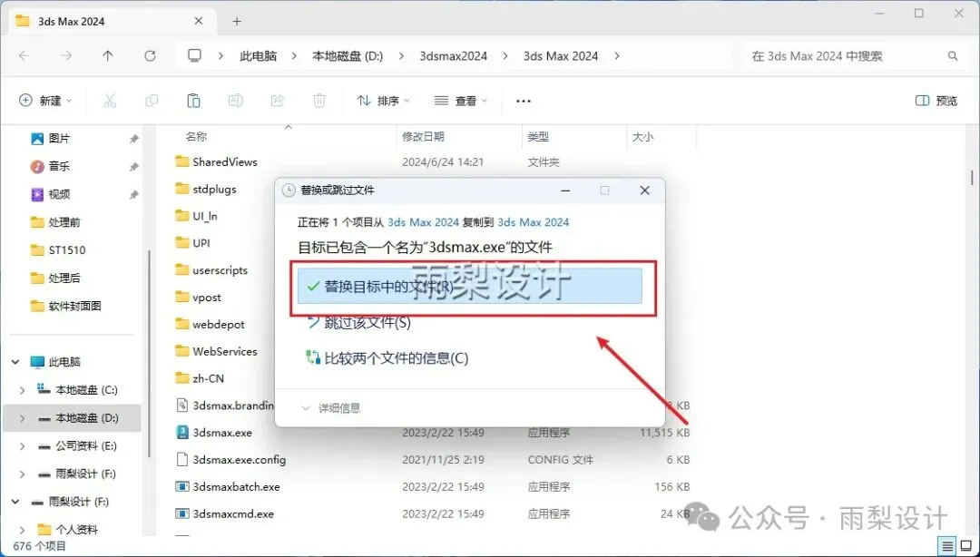Expand chevron after 此电脑 in address bar
The height and width of the screenshot is (557, 980).
point(294,55)
